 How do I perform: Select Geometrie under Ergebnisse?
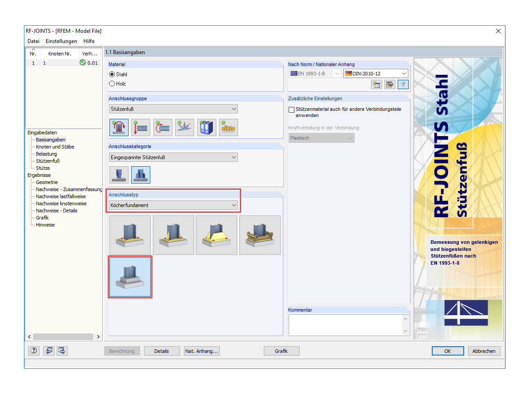[47, 182]
